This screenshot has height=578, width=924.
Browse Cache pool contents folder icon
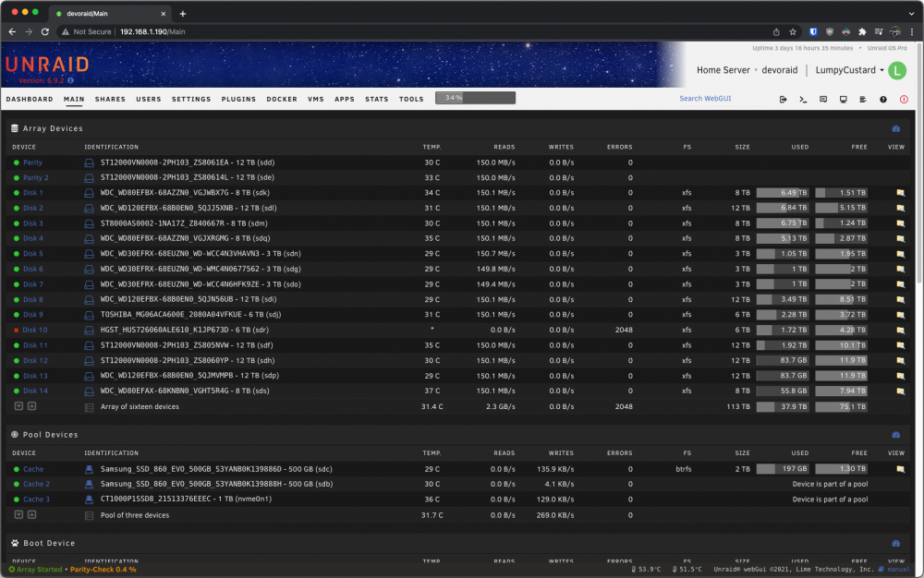[x=900, y=470]
